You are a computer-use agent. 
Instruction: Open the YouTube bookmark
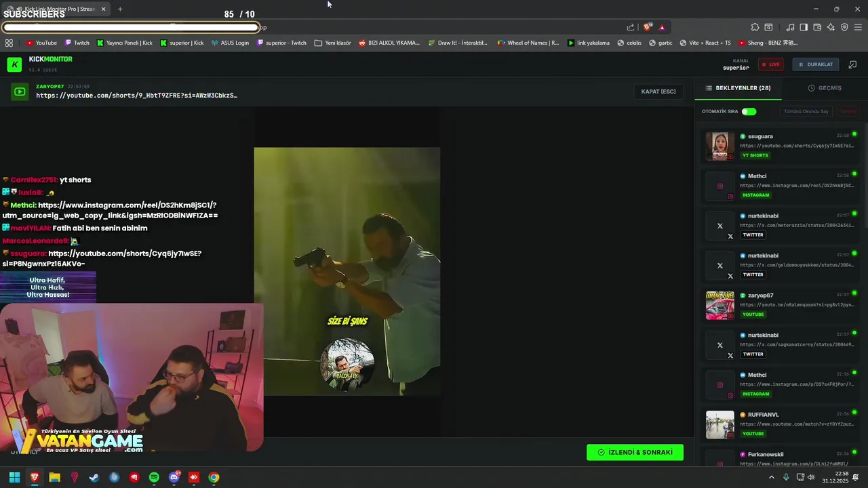(41, 43)
